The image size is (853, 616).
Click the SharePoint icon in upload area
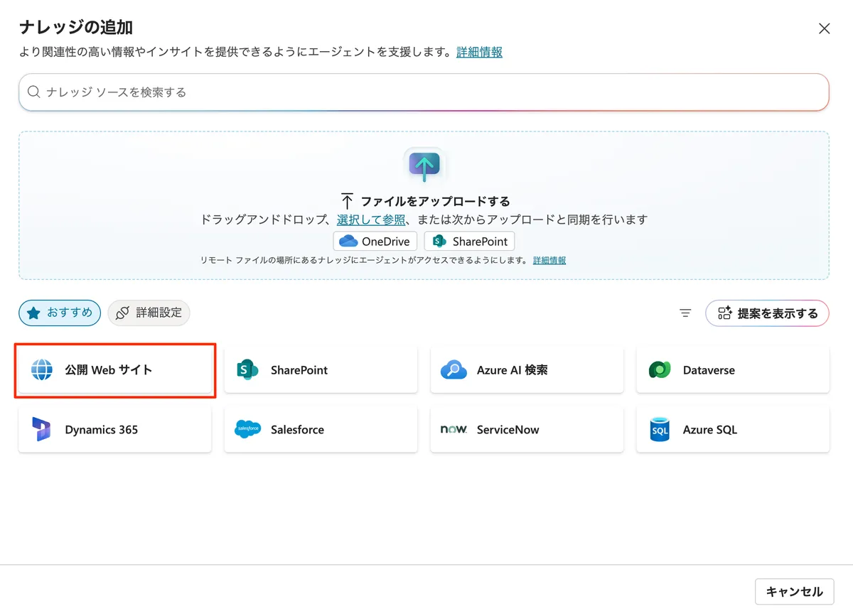point(439,242)
